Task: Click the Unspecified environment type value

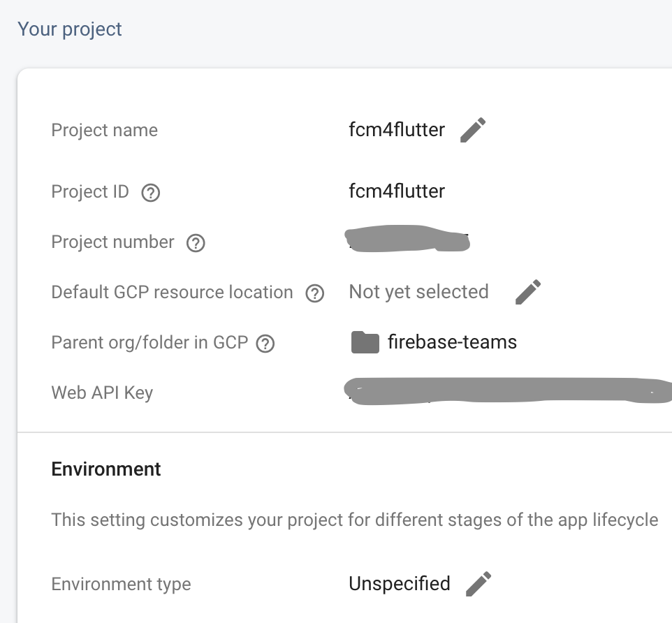Action: [x=400, y=583]
